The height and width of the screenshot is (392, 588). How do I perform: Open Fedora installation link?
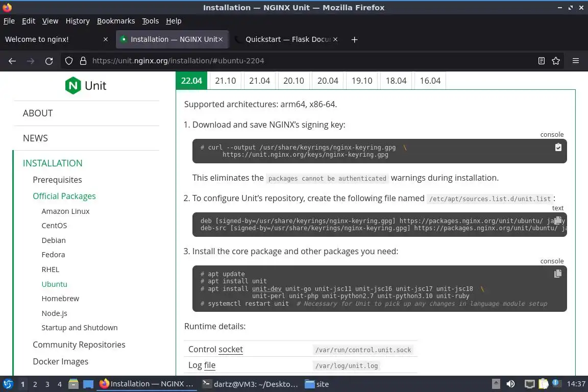(53, 255)
